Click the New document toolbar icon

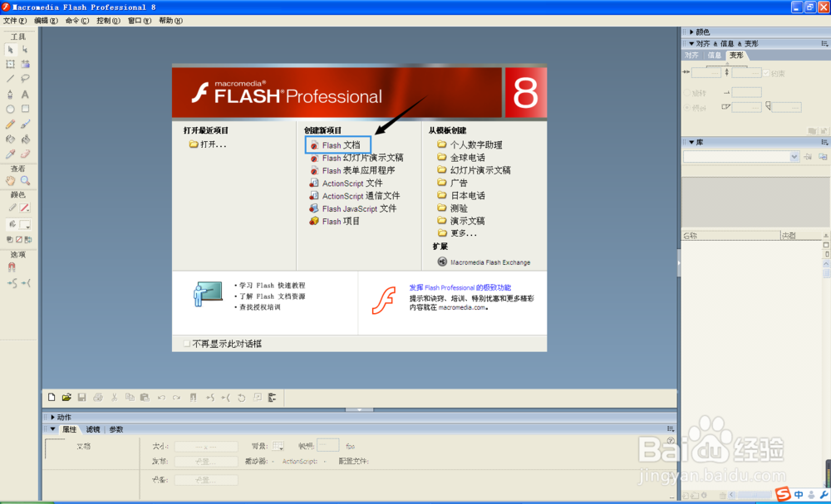coord(52,398)
